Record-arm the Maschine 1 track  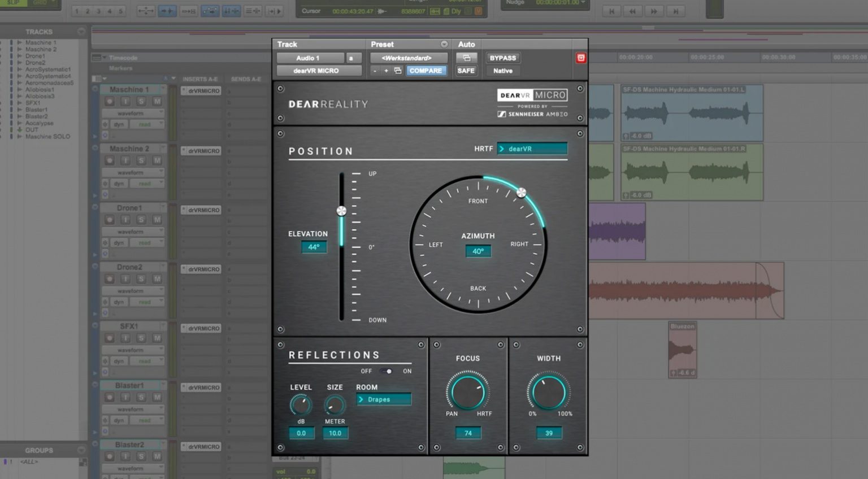click(x=110, y=101)
